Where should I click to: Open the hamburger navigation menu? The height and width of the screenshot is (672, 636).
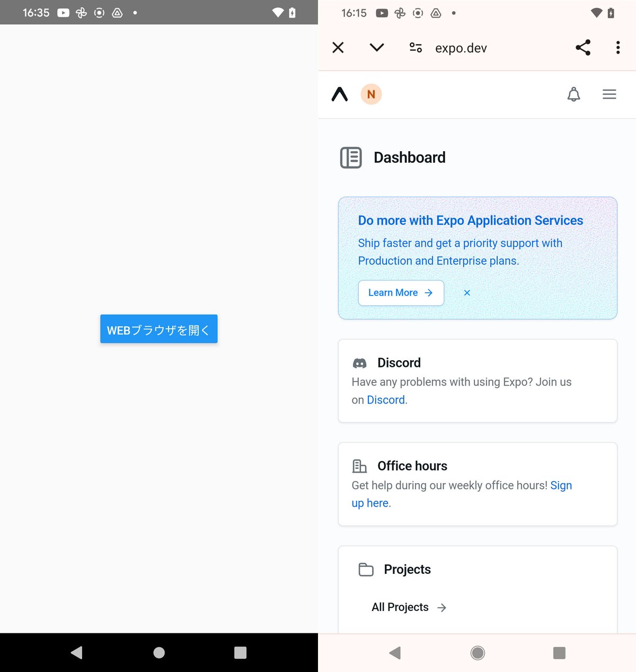pyautogui.click(x=609, y=94)
